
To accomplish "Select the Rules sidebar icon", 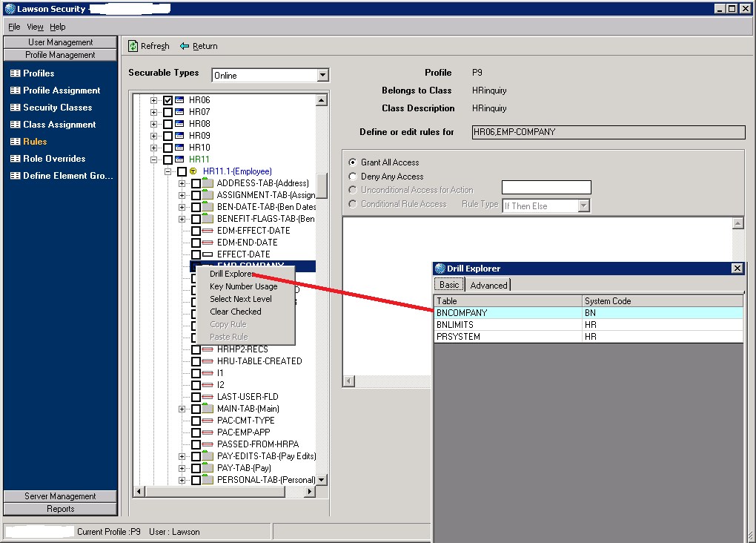I will tap(16, 142).
